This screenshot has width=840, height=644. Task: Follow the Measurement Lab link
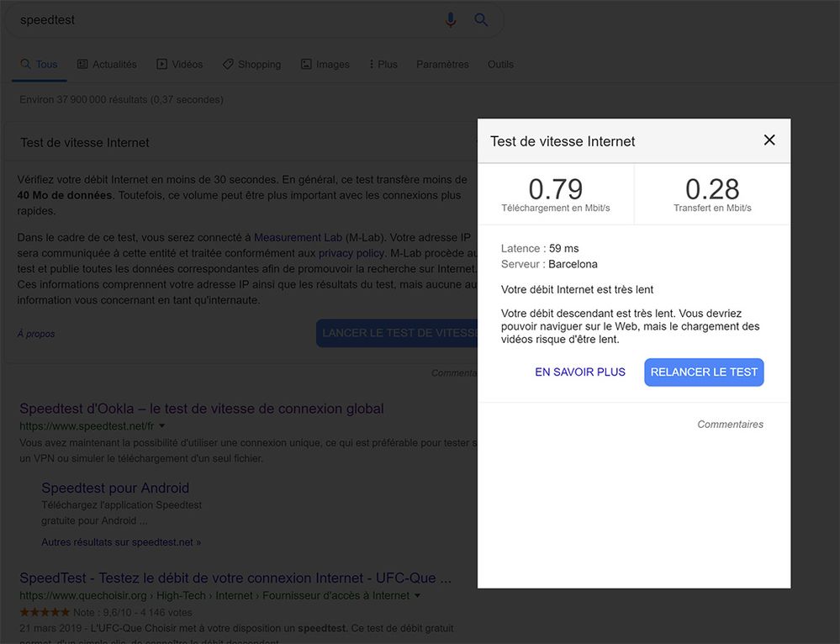click(298, 237)
